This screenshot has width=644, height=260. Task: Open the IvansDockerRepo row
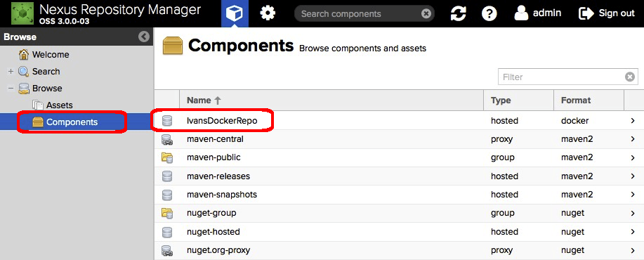pyautogui.click(x=399, y=121)
